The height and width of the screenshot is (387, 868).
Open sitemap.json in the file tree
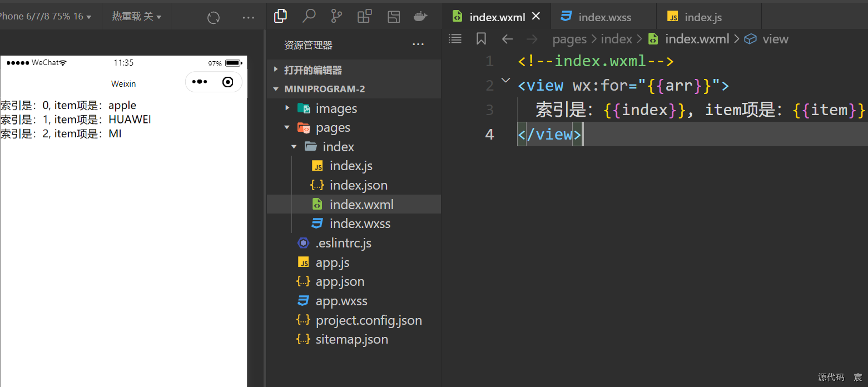[x=354, y=339]
